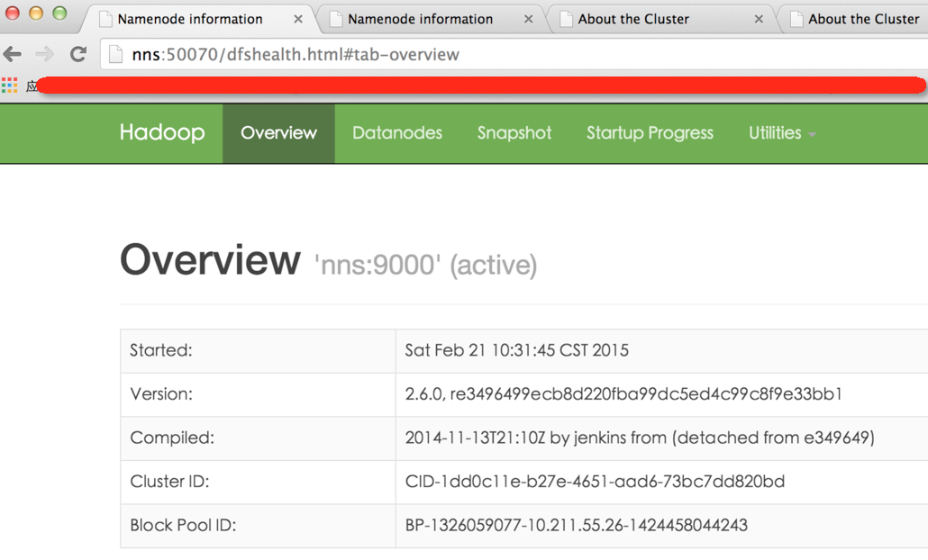Select the Overview nav item
The image size is (928, 560).
(x=278, y=133)
